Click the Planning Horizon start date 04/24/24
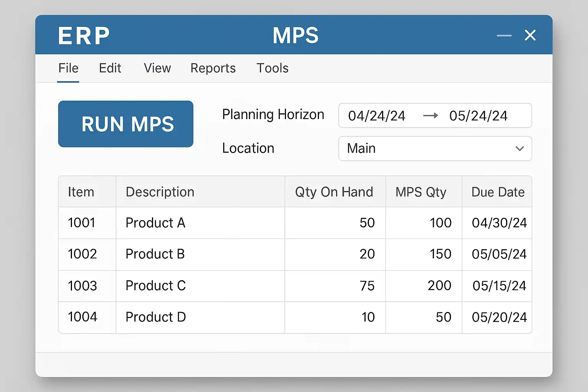 (x=376, y=116)
